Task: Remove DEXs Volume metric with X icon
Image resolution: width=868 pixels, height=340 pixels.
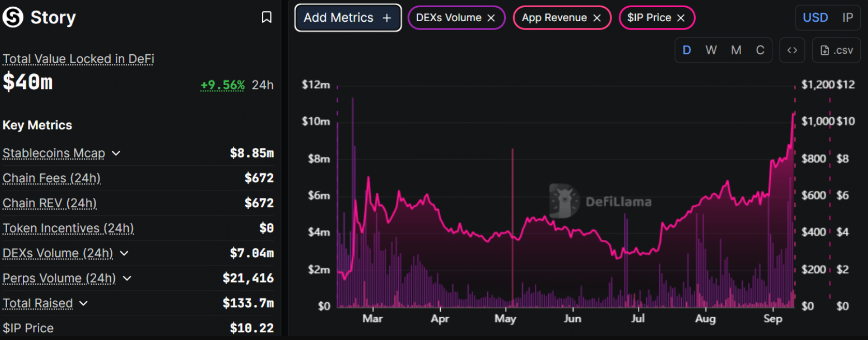Action: (x=491, y=18)
